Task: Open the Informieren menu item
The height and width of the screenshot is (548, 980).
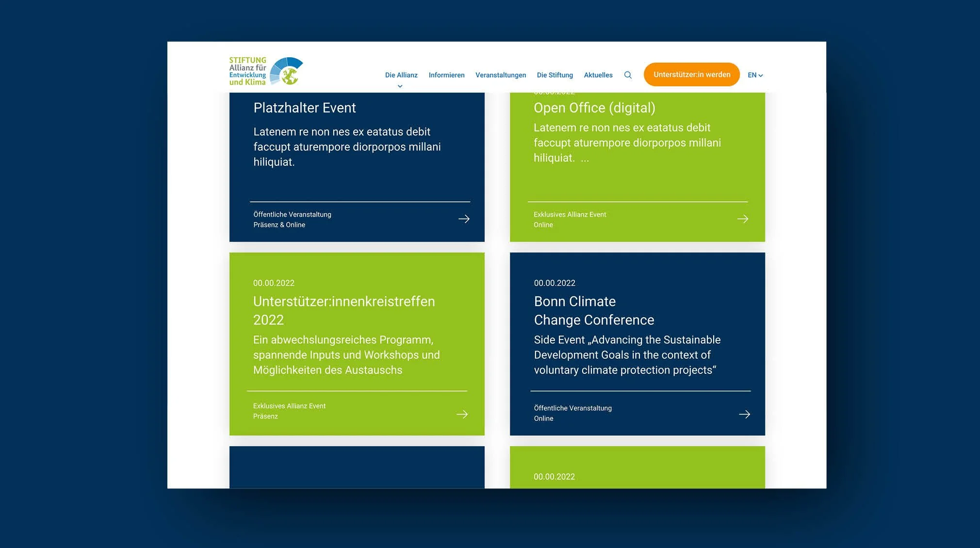Action: [x=446, y=75]
